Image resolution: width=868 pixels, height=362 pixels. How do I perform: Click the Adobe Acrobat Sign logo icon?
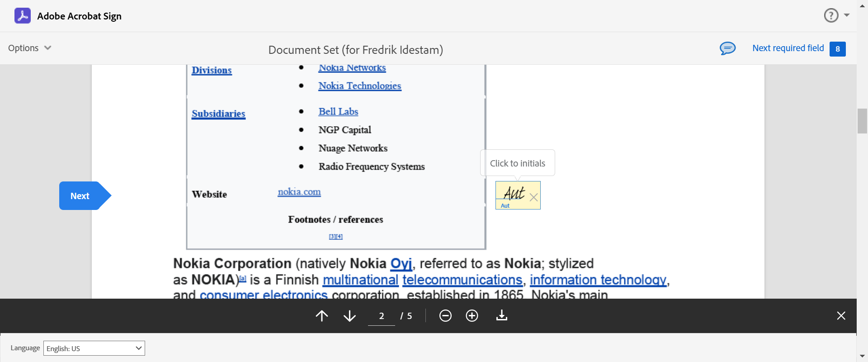pyautogui.click(x=23, y=16)
